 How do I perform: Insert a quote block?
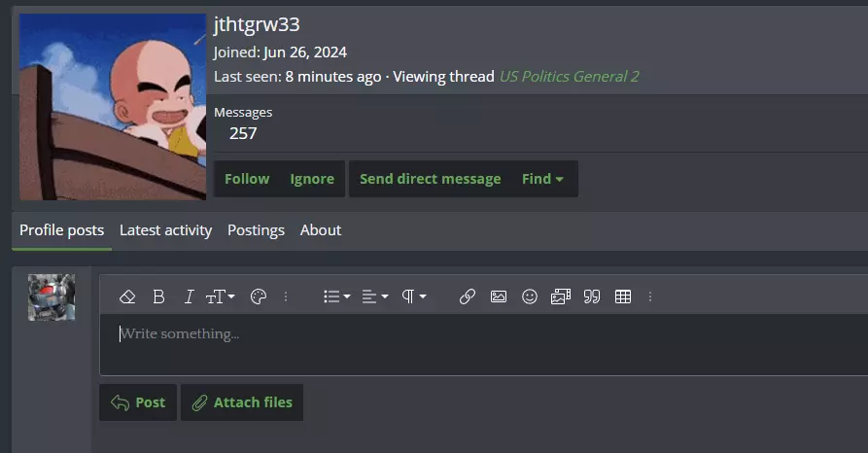click(592, 296)
